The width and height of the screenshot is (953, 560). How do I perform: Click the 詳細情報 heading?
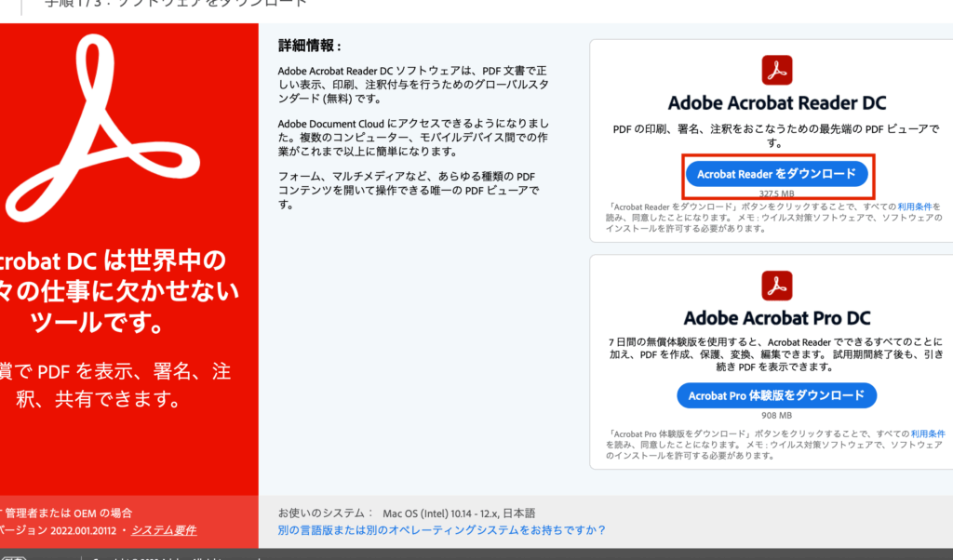click(310, 46)
